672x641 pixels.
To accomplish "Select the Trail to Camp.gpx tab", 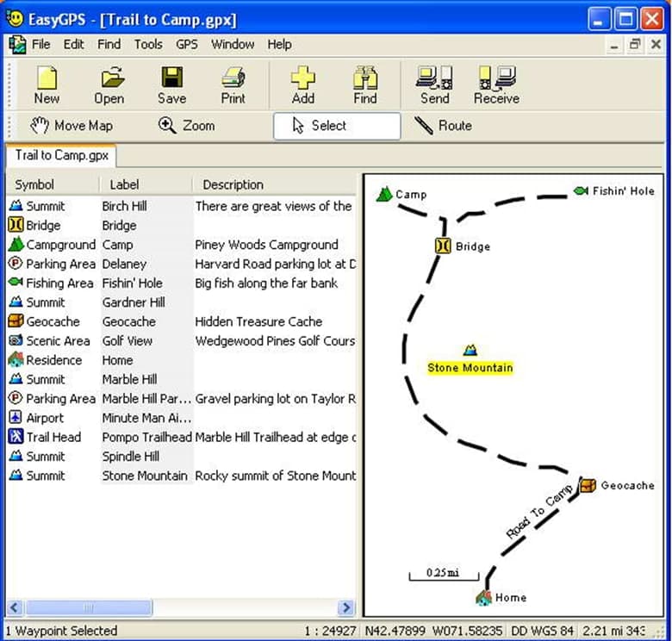I will click(x=61, y=156).
